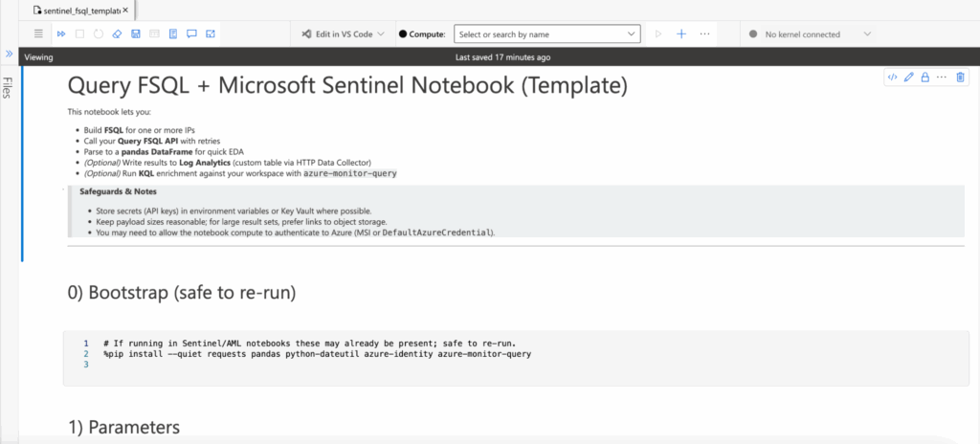The height and width of the screenshot is (444, 980).
Task: Click the restart kernel circular arrow icon
Action: tap(99, 33)
